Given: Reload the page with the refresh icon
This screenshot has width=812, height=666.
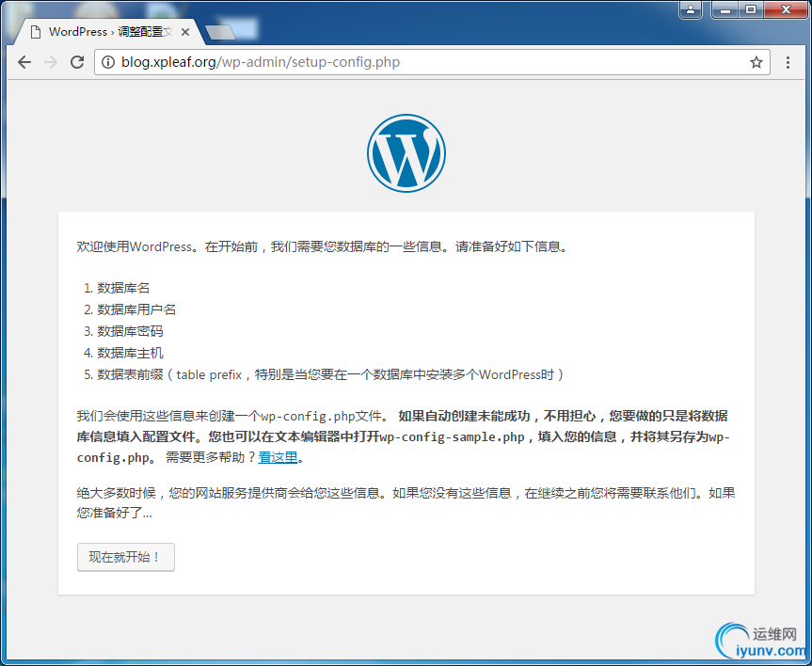Looking at the screenshot, I should (x=77, y=63).
